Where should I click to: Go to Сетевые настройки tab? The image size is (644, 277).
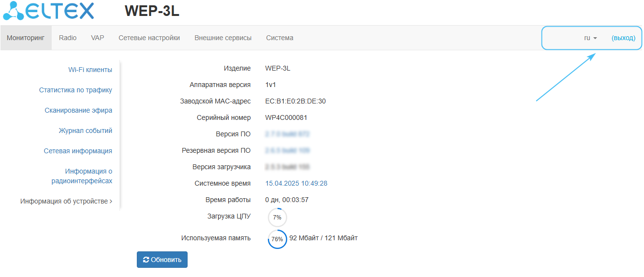coord(149,38)
